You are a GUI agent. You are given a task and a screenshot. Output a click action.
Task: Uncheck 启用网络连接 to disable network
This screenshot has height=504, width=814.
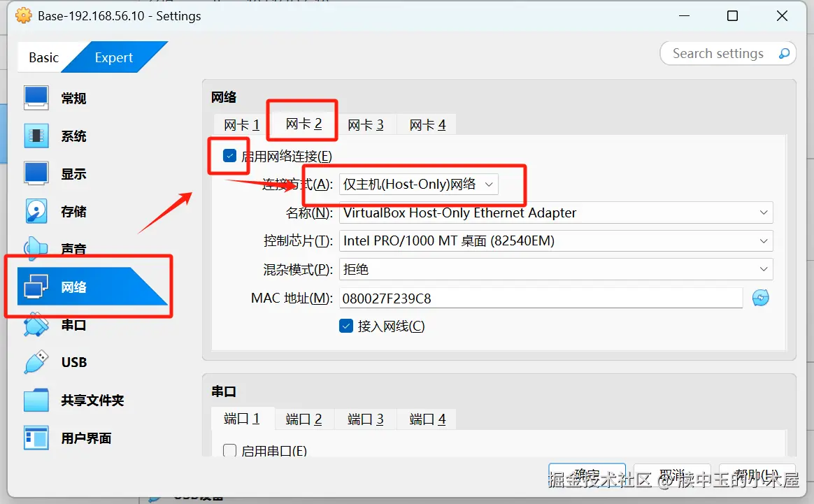tap(228, 156)
